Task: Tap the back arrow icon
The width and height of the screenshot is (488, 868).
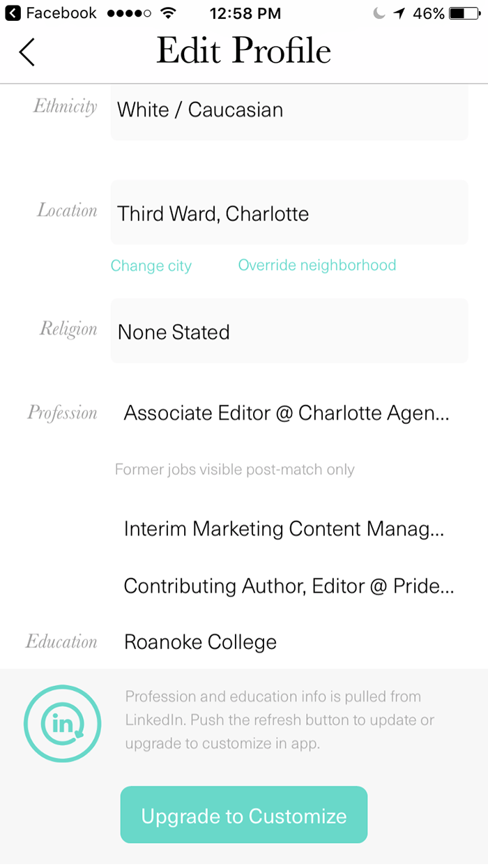Action: pos(26,52)
